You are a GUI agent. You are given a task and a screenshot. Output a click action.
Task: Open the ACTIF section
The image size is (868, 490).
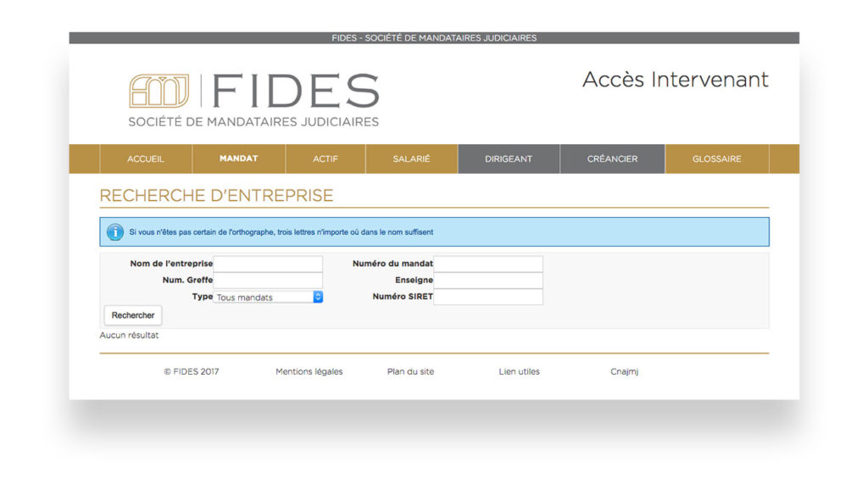[x=325, y=159]
